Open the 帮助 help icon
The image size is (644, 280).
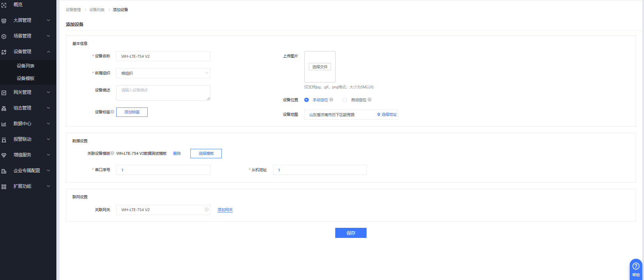coord(636,266)
